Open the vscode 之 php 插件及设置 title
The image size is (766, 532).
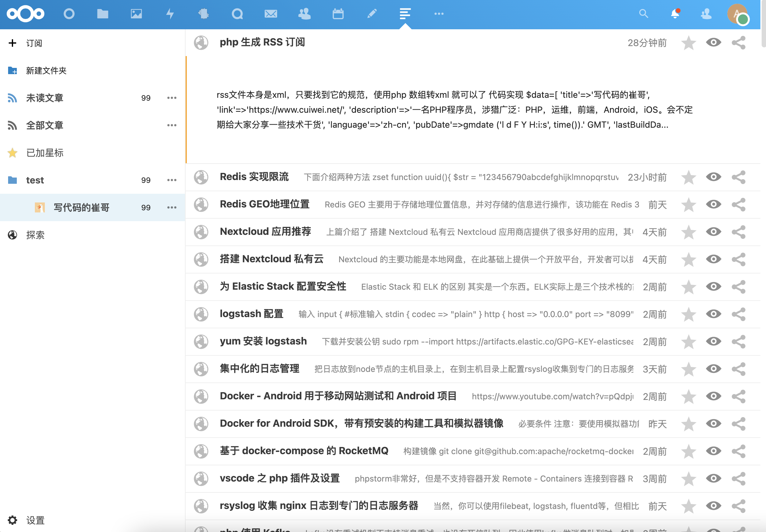[x=280, y=478]
